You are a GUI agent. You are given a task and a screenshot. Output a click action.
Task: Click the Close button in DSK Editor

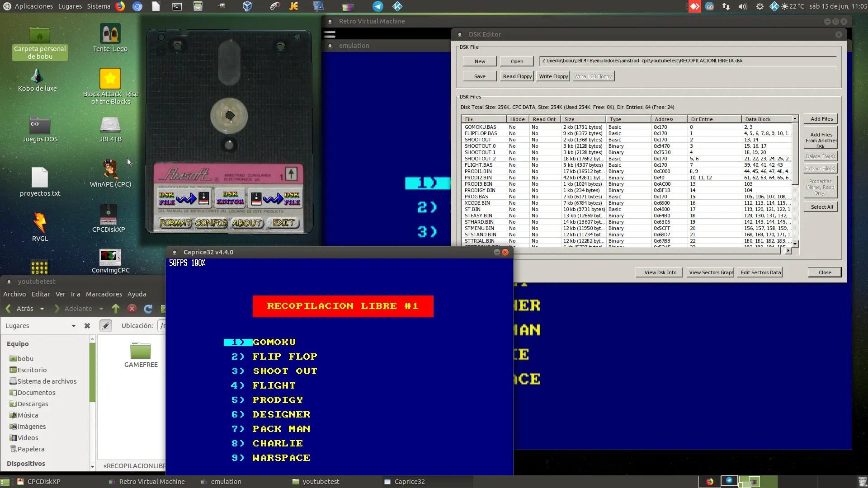click(825, 272)
